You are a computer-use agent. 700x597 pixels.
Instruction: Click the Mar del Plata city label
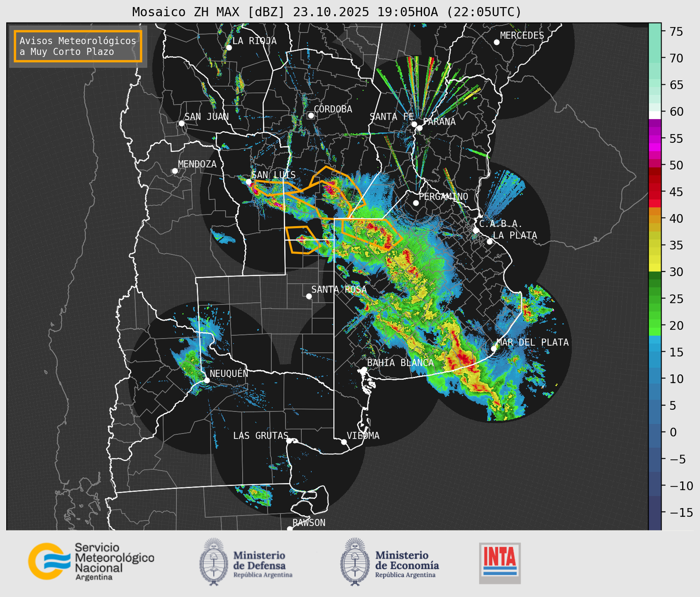tap(532, 343)
